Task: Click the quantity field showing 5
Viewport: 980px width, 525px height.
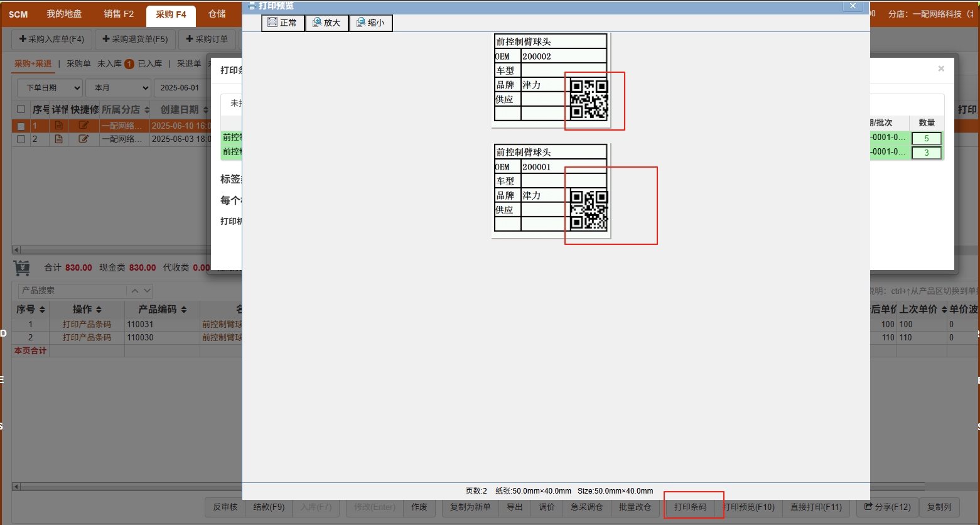Action: pos(927,139)
